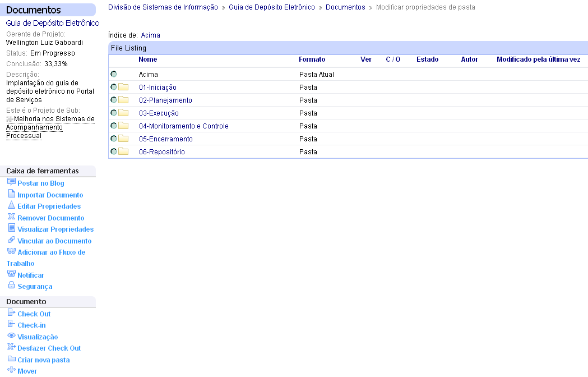The height and width of the screenshot is (377, 588).
Task: Open the 01-Iniciação folder link
Action: (158, 88)
